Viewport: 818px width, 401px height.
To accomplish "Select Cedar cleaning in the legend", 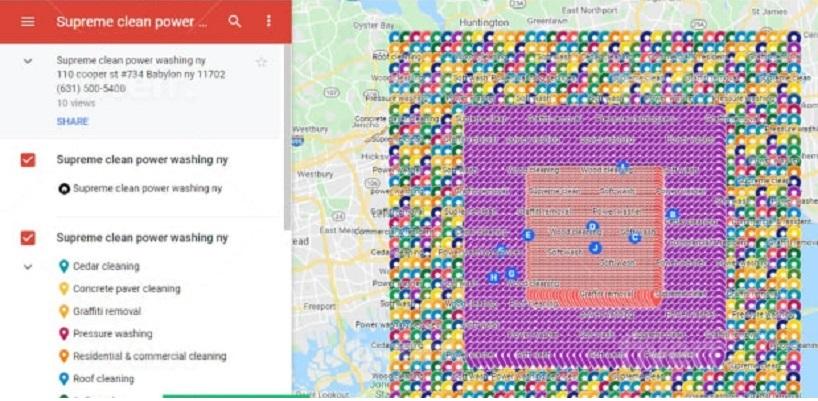I will (106, 266).
